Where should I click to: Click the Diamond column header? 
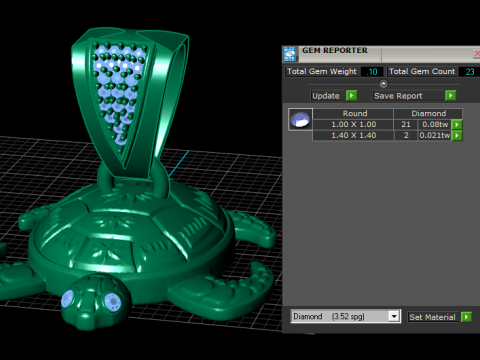coord(428,113)
